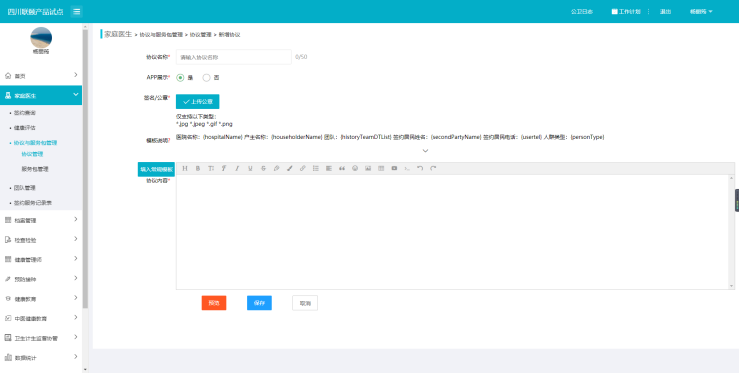Image resolution: width=740 pixels, height=374 pixels.
Task: Open the font family tool
Action: 224,169
